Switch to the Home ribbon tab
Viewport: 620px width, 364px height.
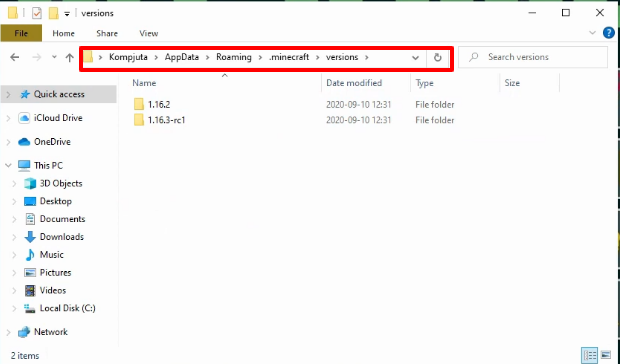pyautogui.click(x=63, y=34)
